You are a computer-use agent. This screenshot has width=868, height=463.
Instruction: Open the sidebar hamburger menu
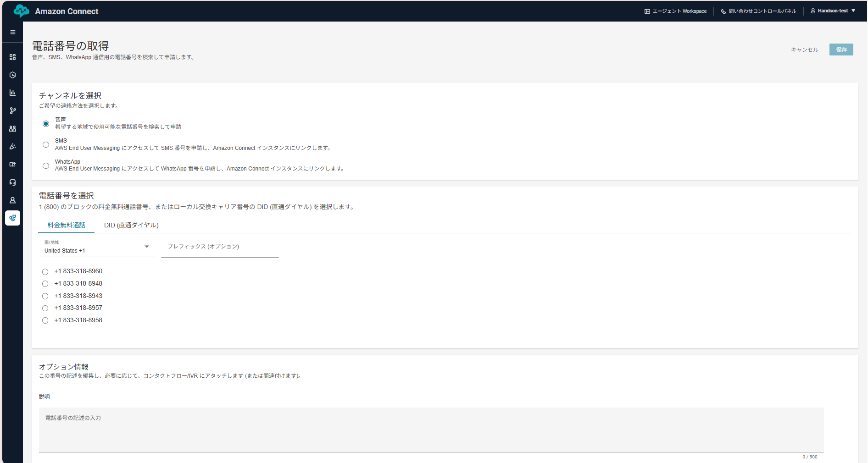point(12,32)
